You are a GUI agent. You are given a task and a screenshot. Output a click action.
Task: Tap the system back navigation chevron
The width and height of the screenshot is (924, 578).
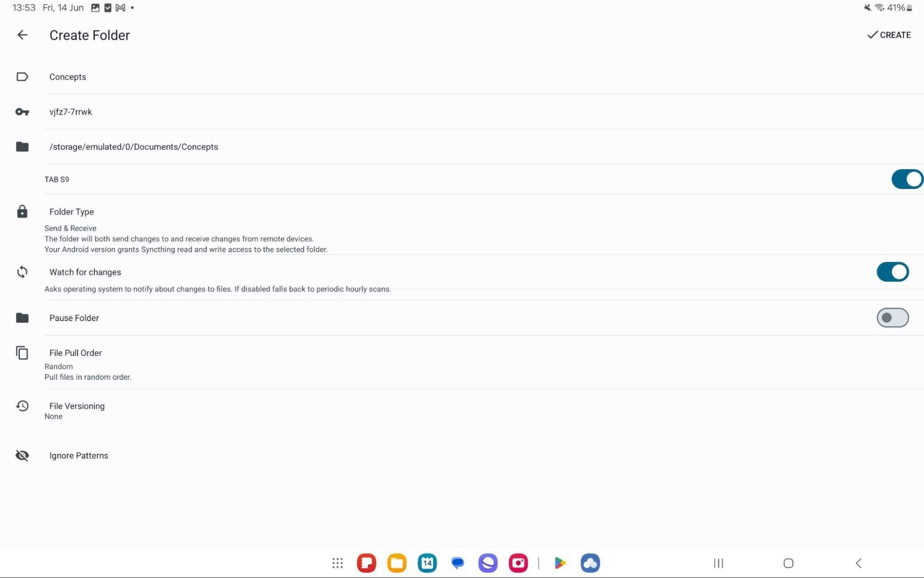tap(859, 563)
